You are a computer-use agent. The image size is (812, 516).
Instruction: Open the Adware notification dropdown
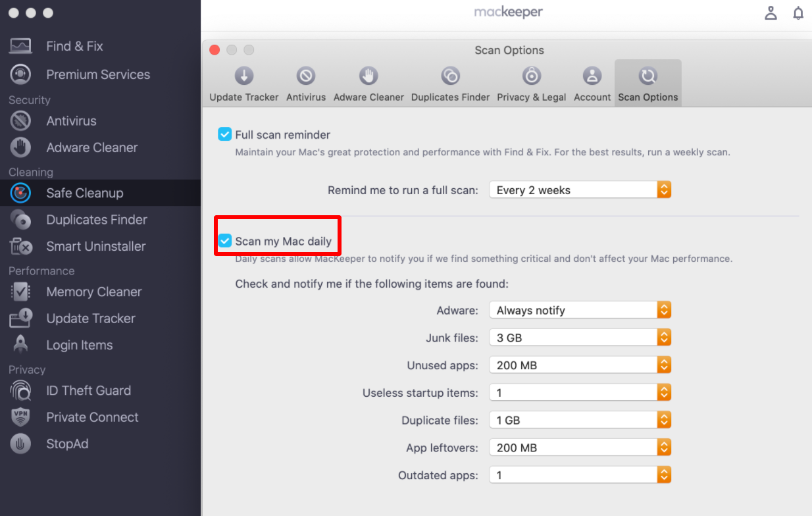coord(580,310)
